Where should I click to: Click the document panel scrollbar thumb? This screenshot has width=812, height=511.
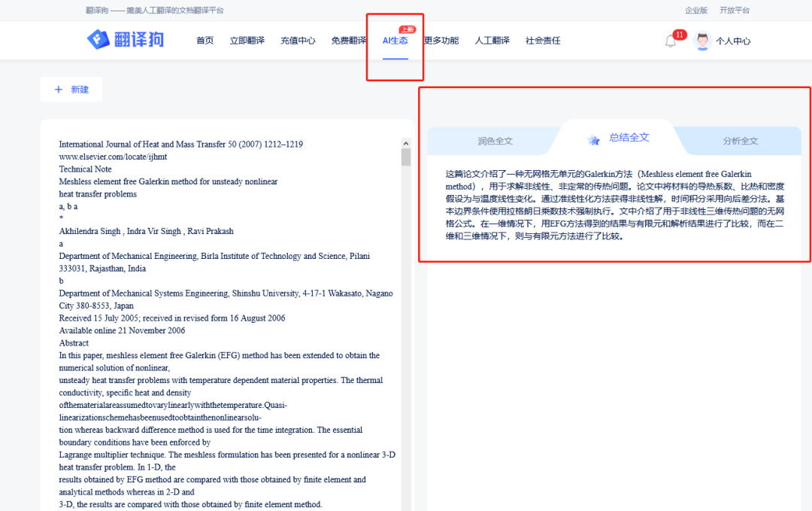point(405,157)
